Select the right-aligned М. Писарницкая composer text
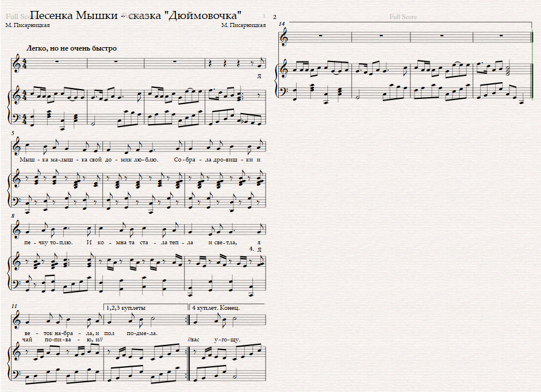Screen dimensions: 541x392 244,25
